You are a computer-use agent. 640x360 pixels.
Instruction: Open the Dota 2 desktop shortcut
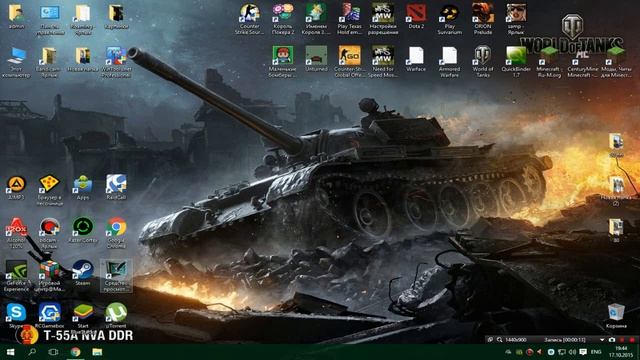tap(416, 16)
